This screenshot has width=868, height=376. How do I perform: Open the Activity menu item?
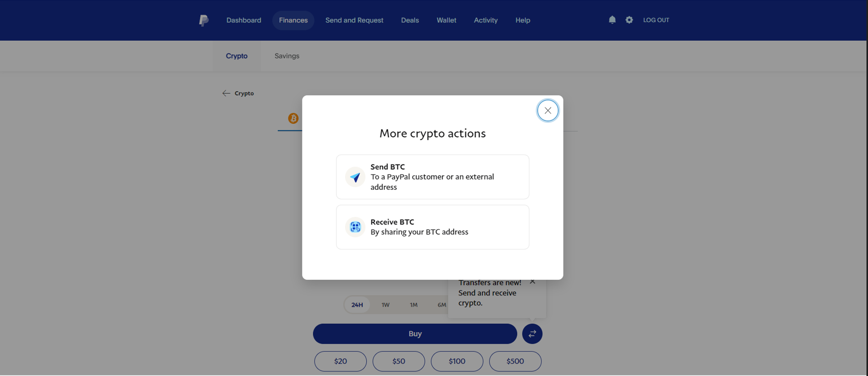pyautogui.click(x=486, y=20)
